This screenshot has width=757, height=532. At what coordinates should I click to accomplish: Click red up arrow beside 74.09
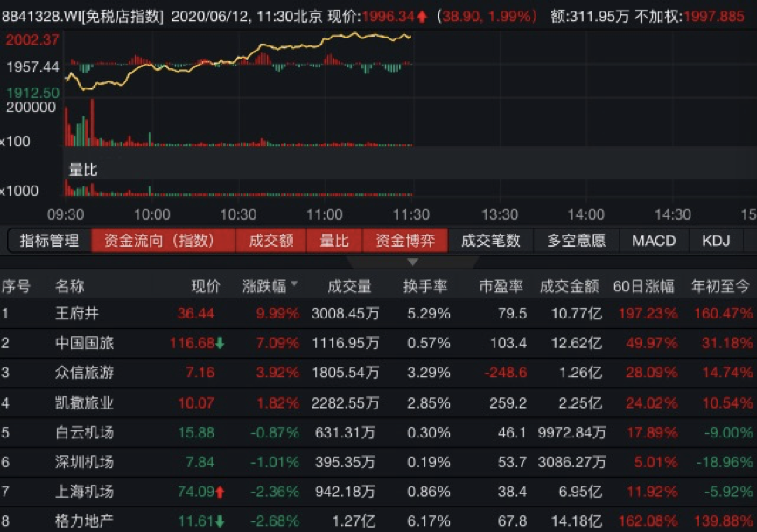click(220, 492)
